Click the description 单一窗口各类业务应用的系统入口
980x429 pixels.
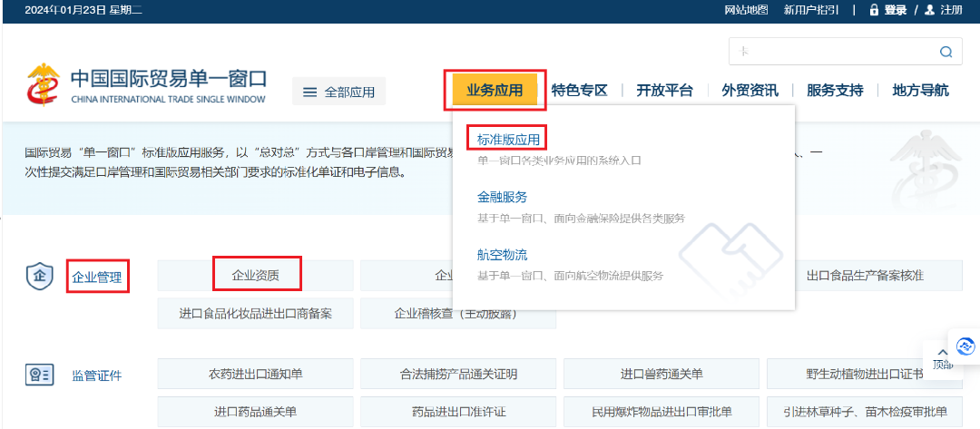click(x=559, y=161)
